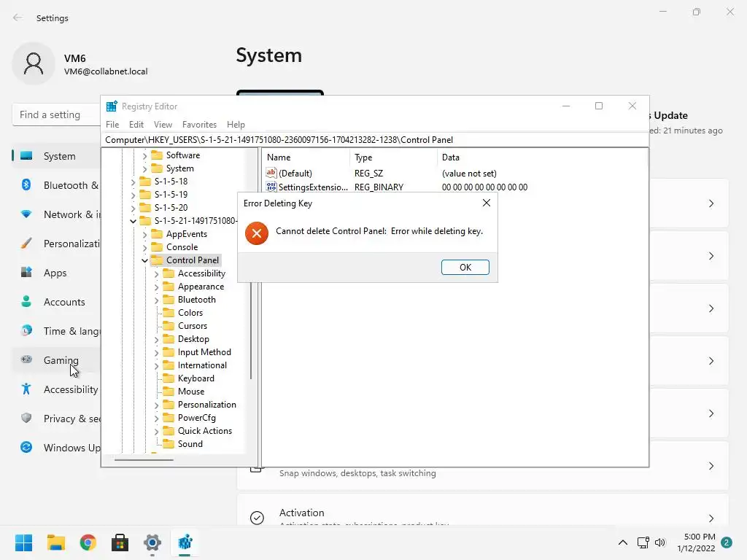Viewport: 747px width, 560px height.
Task: Collapse the Control Panel key
Action: [x=145, y=260]
